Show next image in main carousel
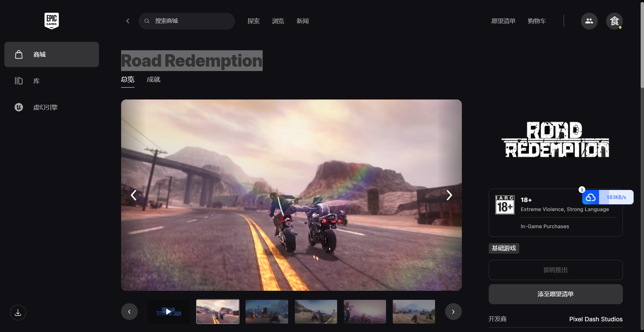This screenshot has height=332, width=644. [449, 195]
